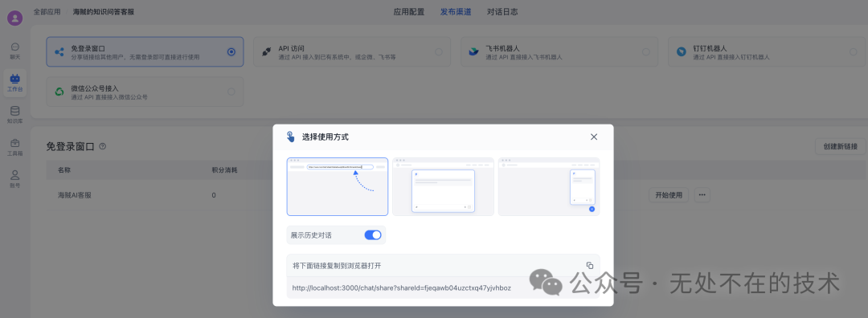Viewport: 868px width, 318px height.
Task: Choose the floating bubble chat thumbnail
Action: click(x=549, y=186)
